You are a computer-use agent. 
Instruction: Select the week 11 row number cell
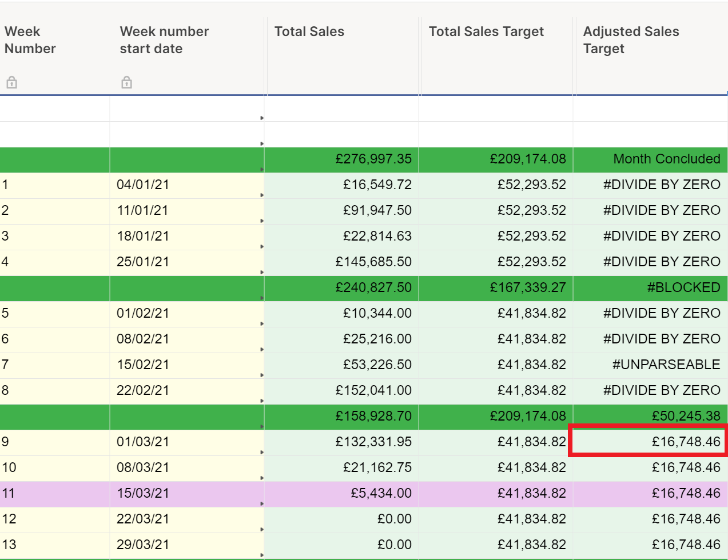coord(55,494)
